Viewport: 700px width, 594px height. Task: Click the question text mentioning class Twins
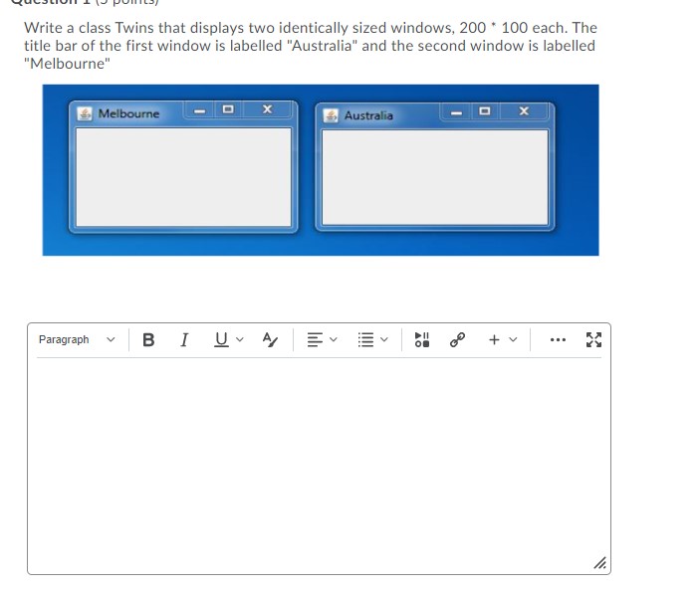(x=311, y=46)
